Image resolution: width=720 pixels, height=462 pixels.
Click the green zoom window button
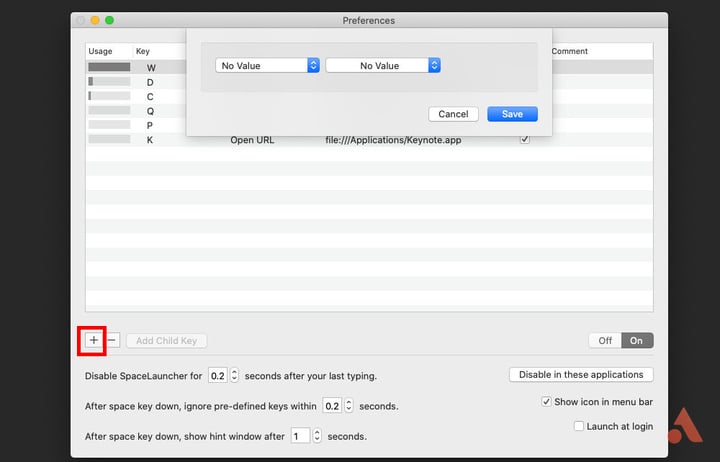(x=109, y=20)
